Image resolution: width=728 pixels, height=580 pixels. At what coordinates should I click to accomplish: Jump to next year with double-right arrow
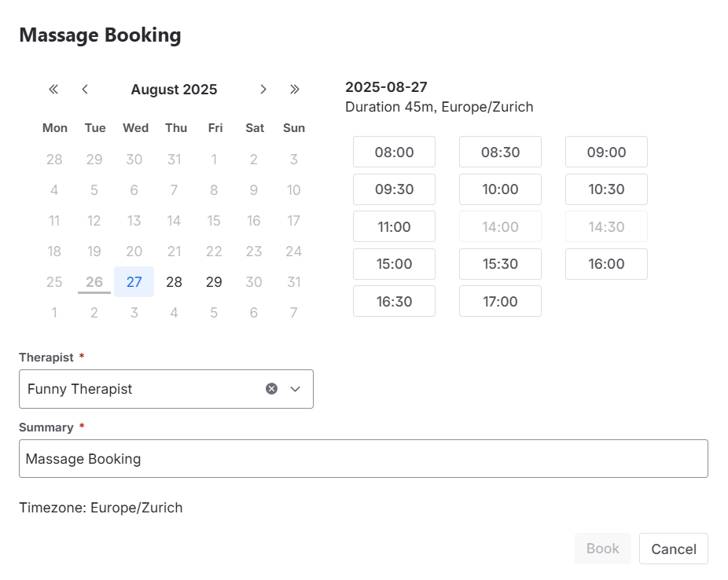pos(295,90)
